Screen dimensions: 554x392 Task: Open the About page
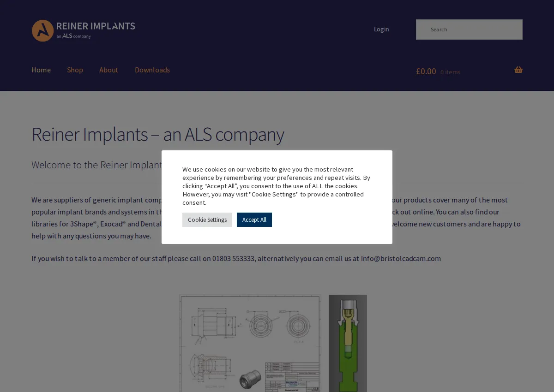pos(108,70)
